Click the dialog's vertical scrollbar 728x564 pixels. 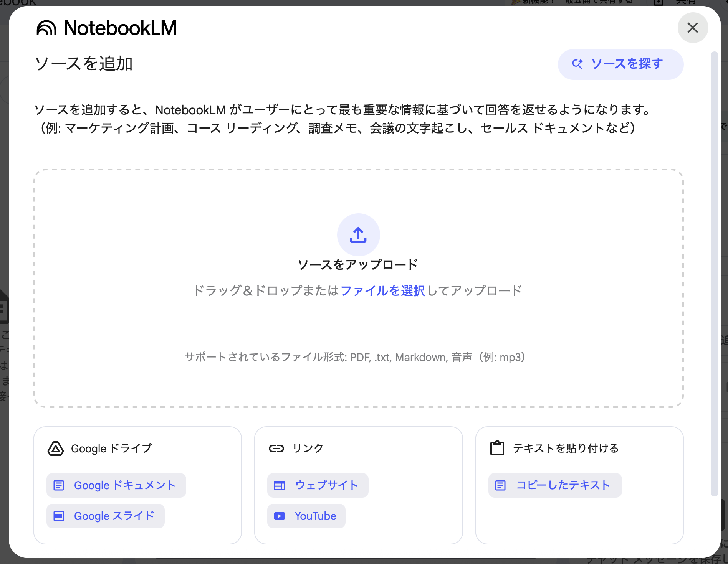coord(714,274)
